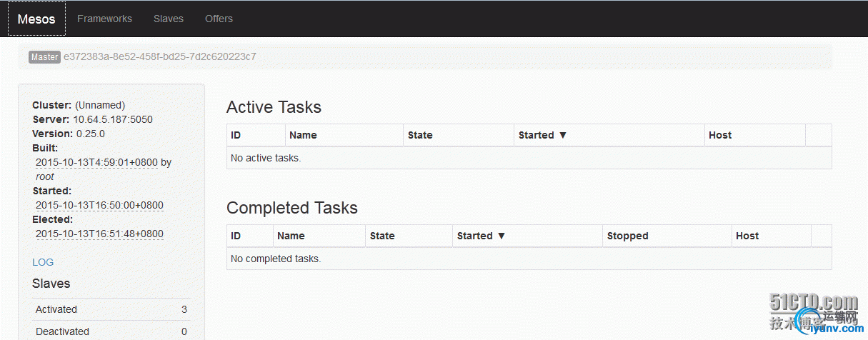Click the Active Tasks heading
This screenshot has width=868, height=340.
(x=274, y=107)
